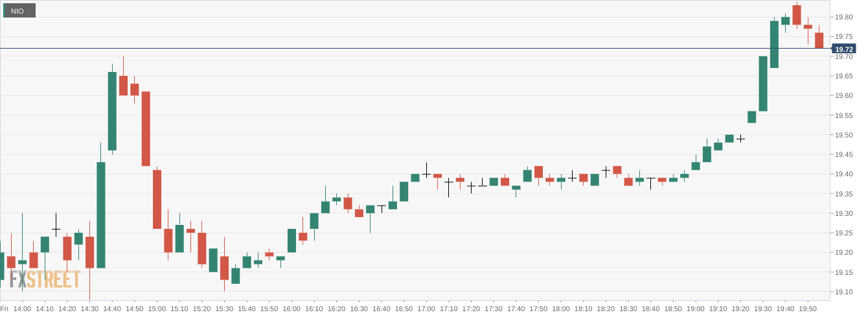The height and width of the screenshot is (317, 868).
Task: Select the 19.72 current price tag
Action: (843, 49)
